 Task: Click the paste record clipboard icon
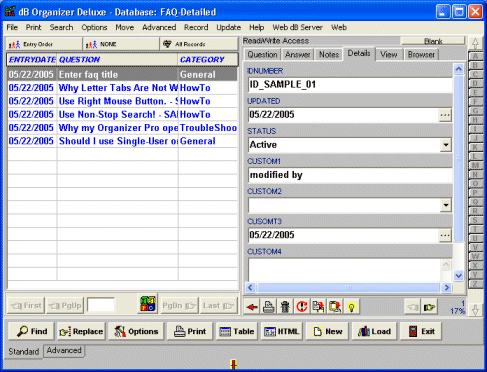pos(335,306)
